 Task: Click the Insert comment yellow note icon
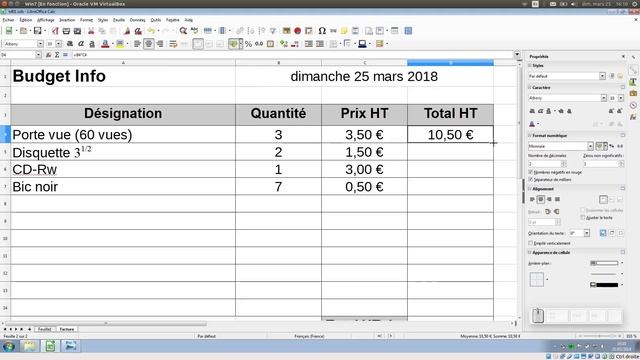point(344,31)
